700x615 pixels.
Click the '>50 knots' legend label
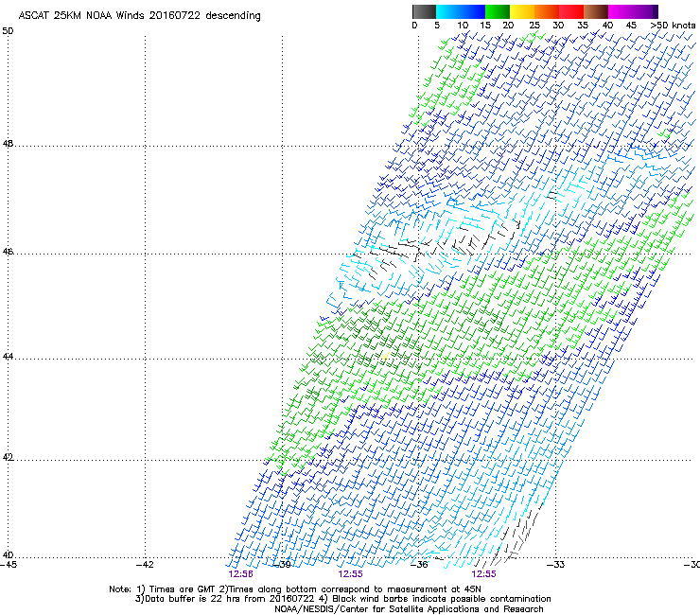[673, 26]
